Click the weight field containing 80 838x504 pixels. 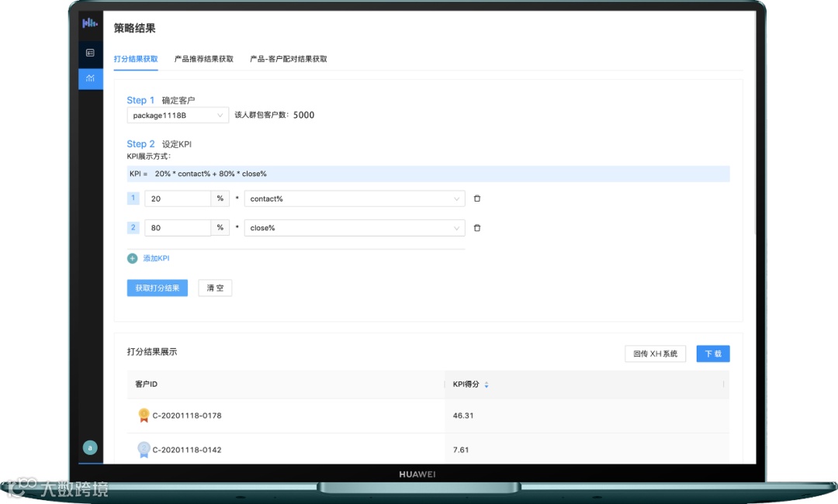178,228
